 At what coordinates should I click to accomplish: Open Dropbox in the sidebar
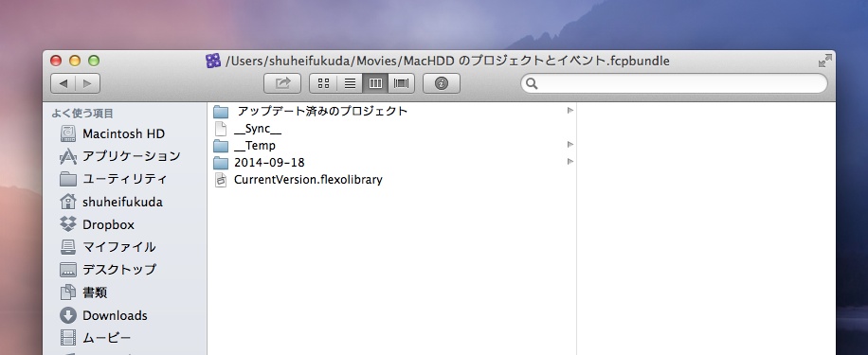[108, 224]
